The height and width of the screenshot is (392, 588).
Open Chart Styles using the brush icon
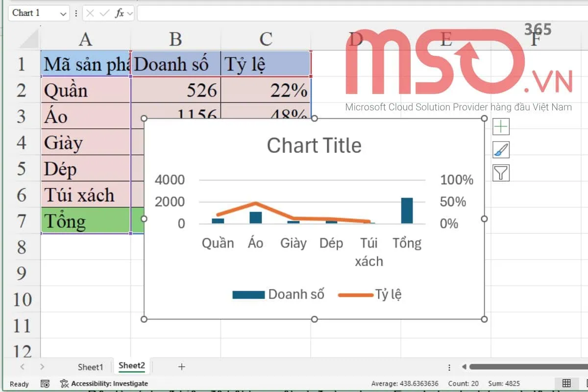[x=500, y=150]
